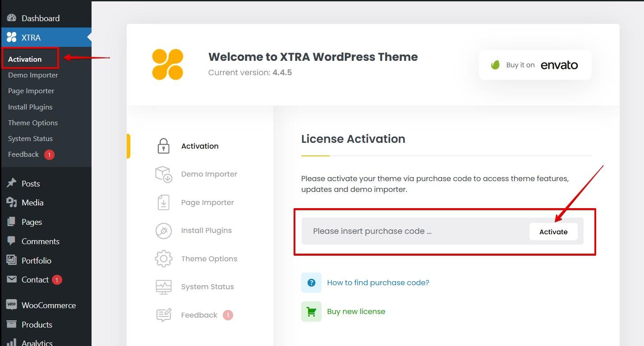
Task: Click the Theme Options gear icon
Action: (x=163, y=259)
